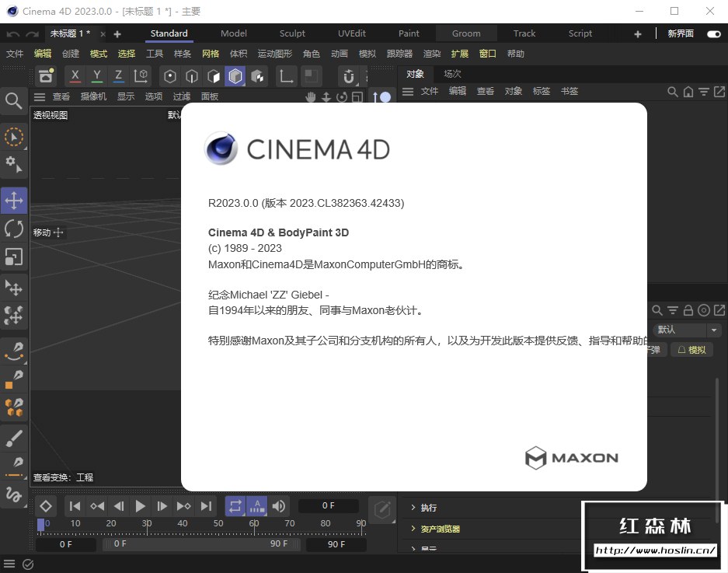Toggle X axis lock
728x573 pixels.
pos(75,76)
